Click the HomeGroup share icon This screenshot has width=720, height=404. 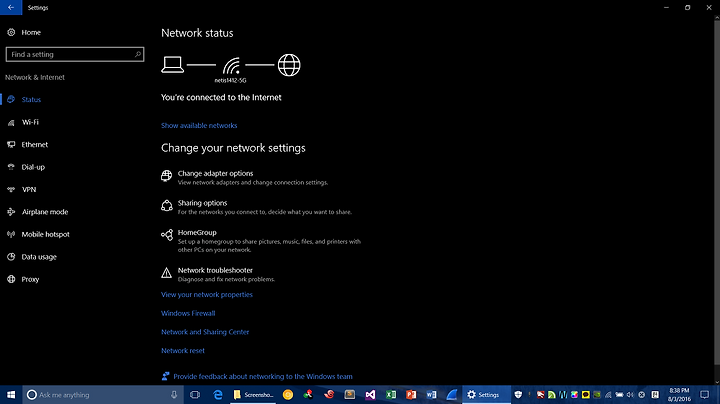coord(167,235)
